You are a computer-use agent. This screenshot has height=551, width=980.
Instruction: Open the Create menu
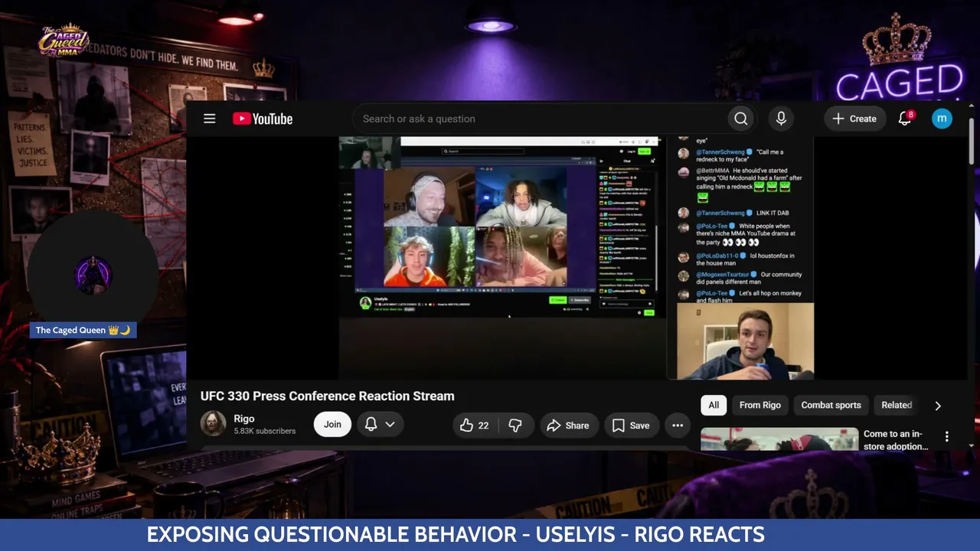click(x=854, y=119)
